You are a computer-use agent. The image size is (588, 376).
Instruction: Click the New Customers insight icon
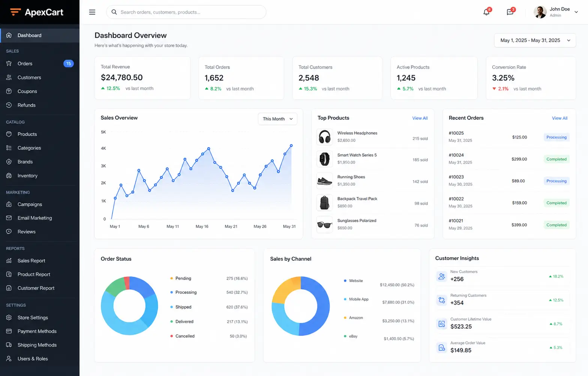coord(441,276)
